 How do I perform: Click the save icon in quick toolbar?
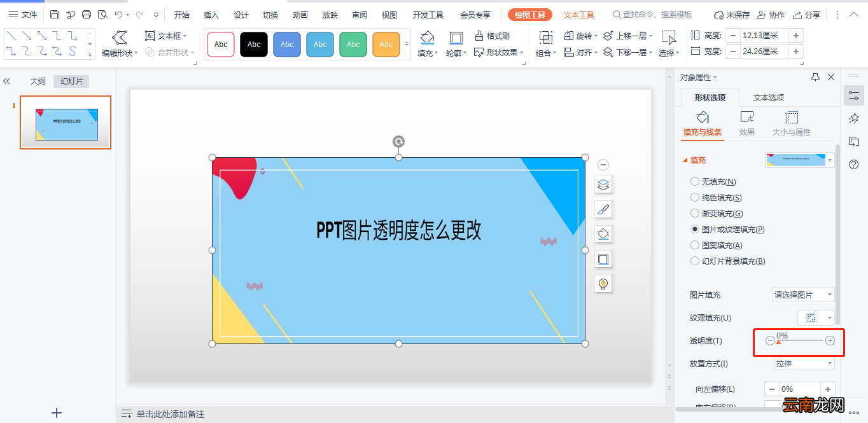(55, 14)
